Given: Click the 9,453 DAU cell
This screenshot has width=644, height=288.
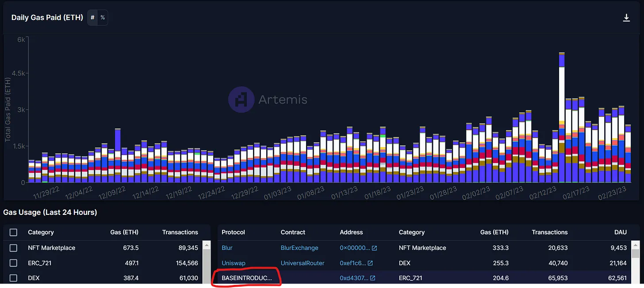Looking at the screenshot, I should pyautogui.click(x=618, y=248).
